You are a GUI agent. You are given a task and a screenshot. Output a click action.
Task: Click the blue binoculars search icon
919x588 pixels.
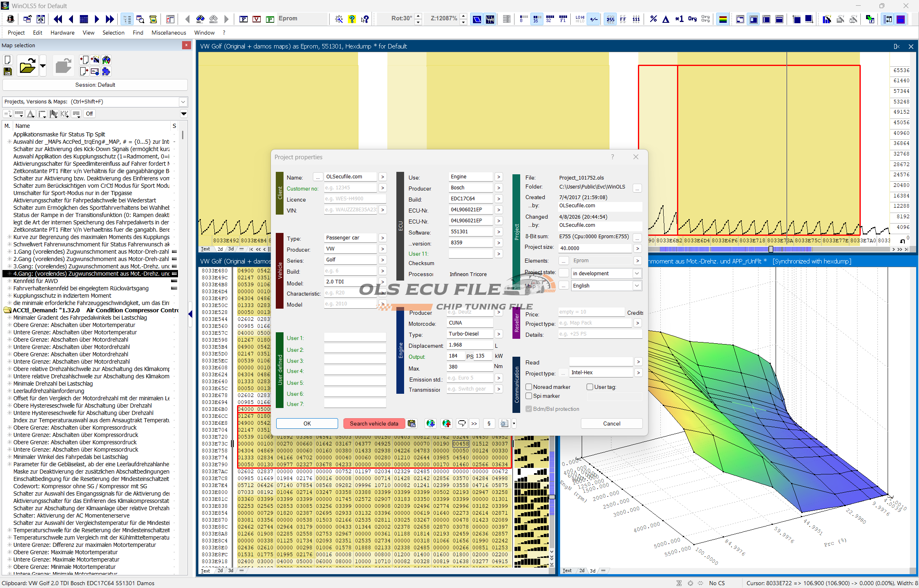(200, 19)
